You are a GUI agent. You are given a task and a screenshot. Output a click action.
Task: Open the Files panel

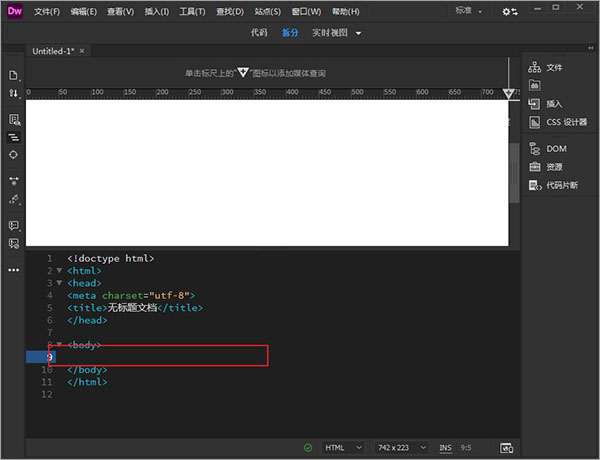coord(554,67)
